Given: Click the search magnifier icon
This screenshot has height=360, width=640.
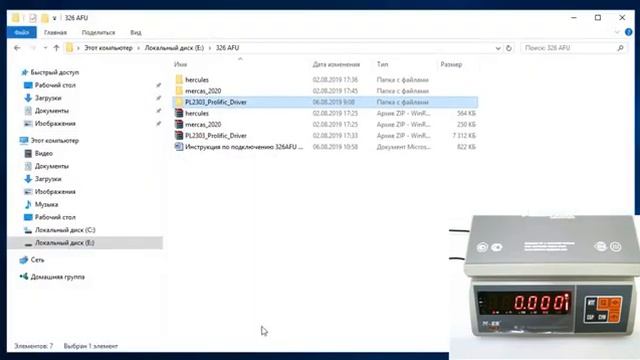Looking at the screenshot, I should pyautogui.click(x=620, y=48).
